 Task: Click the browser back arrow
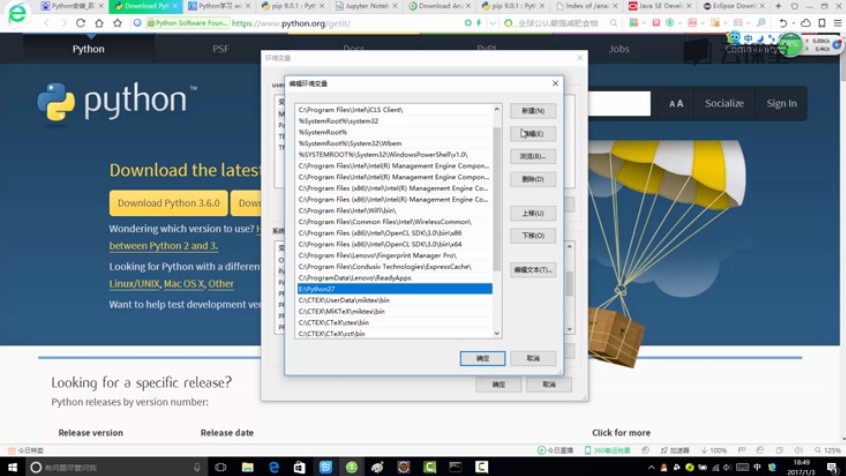pyautogui.click(x=47, y=23)
